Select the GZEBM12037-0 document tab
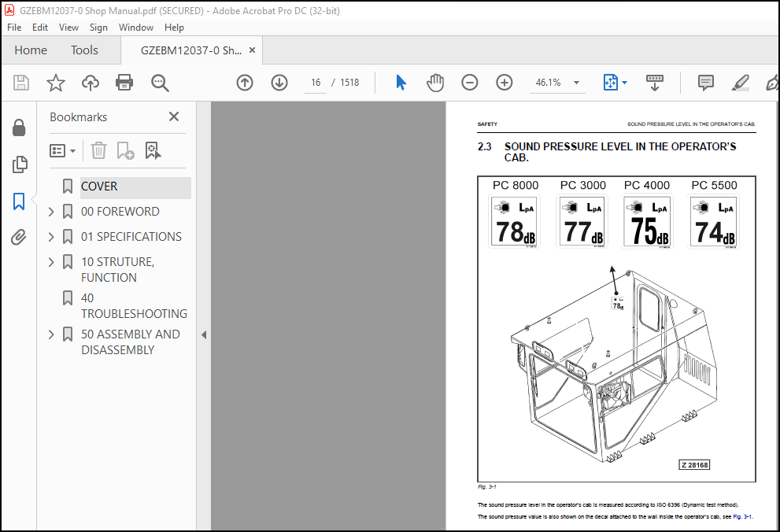 pos(191,50)
